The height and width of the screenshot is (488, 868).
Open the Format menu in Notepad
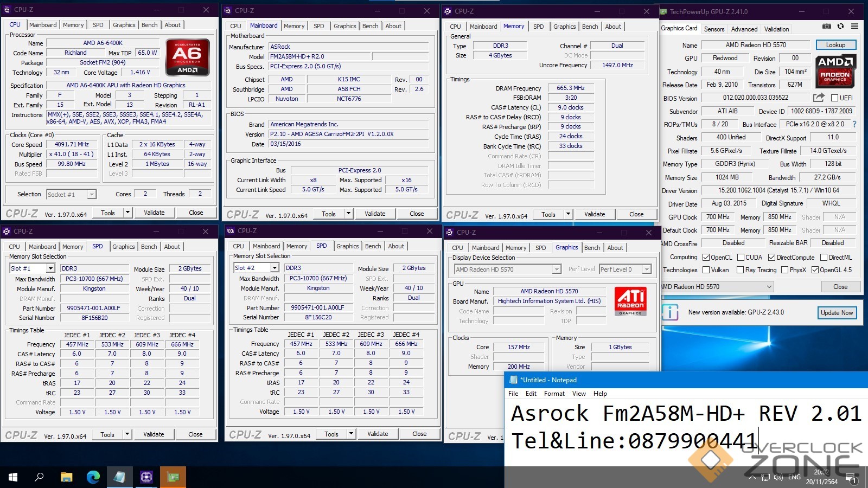tap(554, 394)
